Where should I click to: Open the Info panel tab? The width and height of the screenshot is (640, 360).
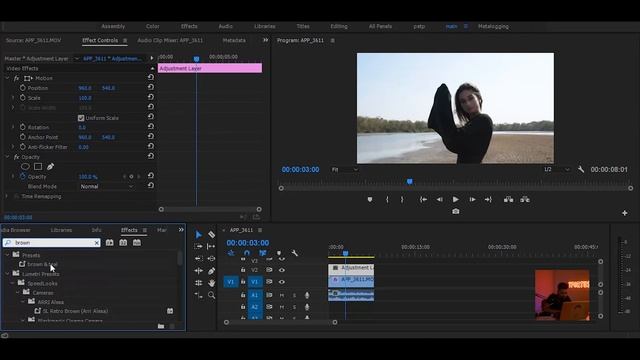pyautogui.click(x=96, y=230)
